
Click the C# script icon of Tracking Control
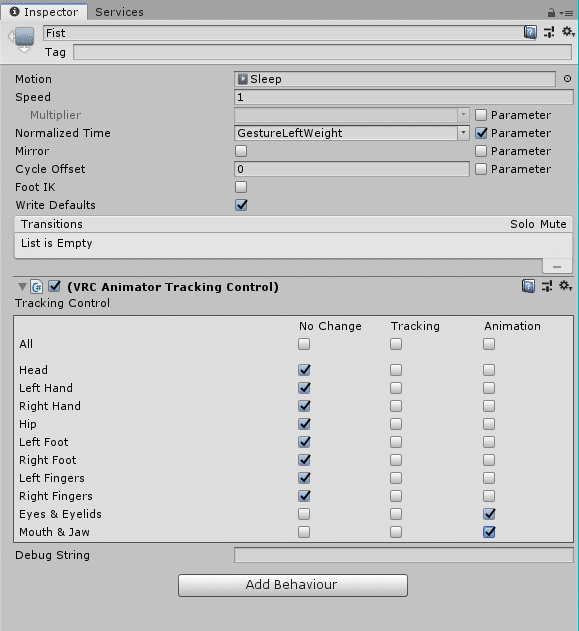37,287
